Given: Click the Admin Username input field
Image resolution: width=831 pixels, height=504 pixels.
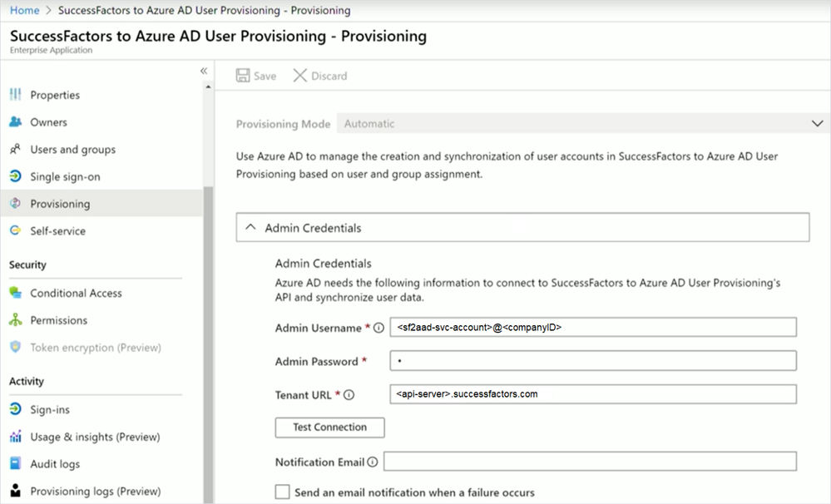Looking at the screenshot, I should click(x=593, y=327).
